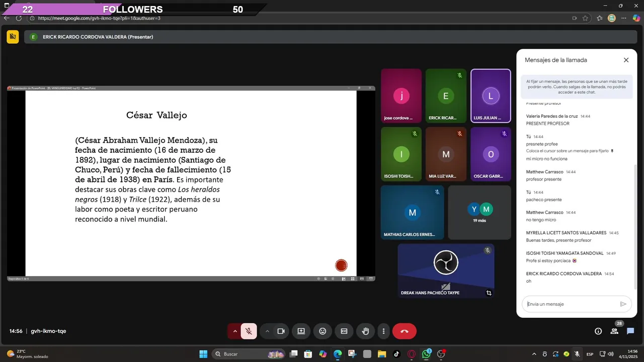
Task: Show meeting details info icon
Action: 598,331
